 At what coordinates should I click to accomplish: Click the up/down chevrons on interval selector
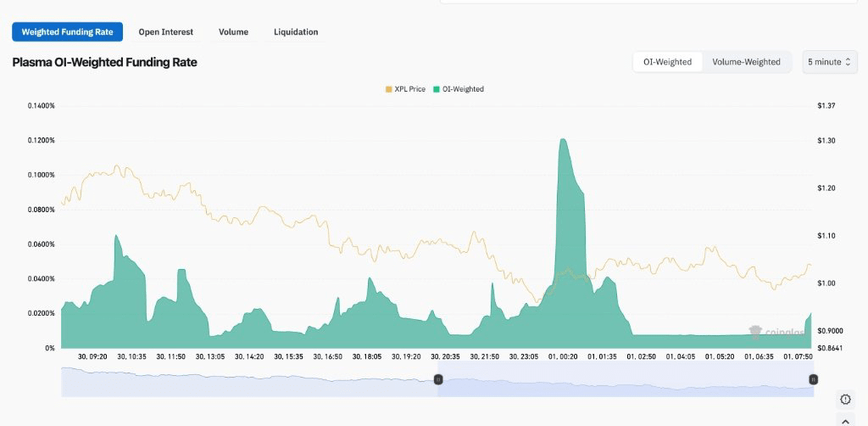coord(847,62)
